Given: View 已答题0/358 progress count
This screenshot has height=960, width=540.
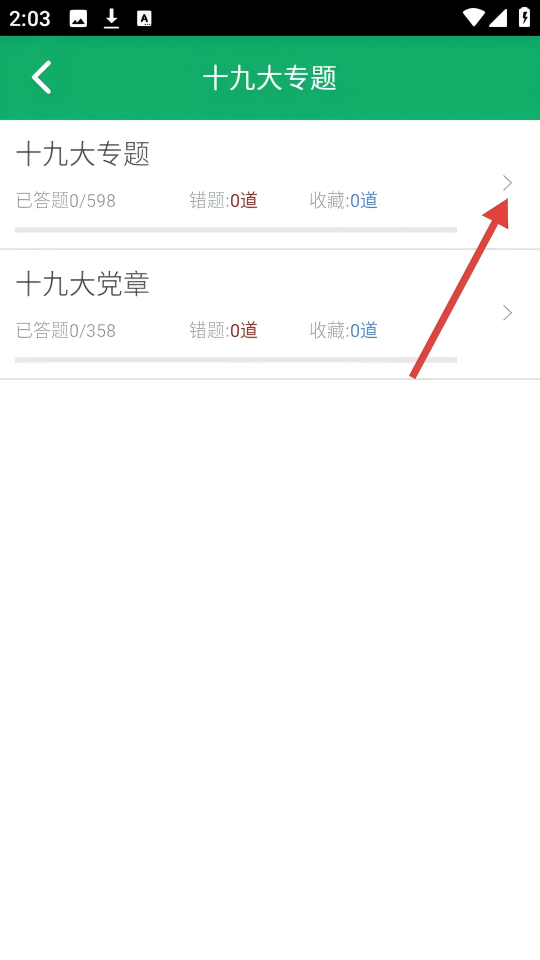Looking at the screenshot, I should (66, 331).
